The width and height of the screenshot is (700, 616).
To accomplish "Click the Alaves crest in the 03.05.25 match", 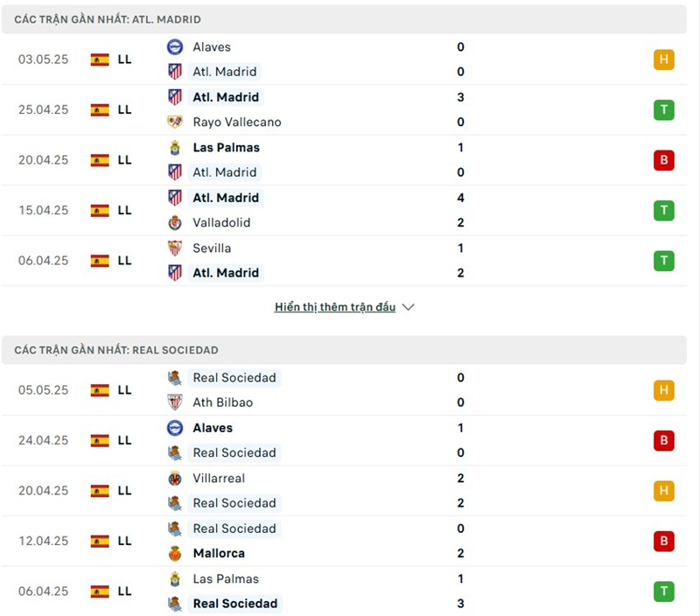I will (x=175, y=47).
